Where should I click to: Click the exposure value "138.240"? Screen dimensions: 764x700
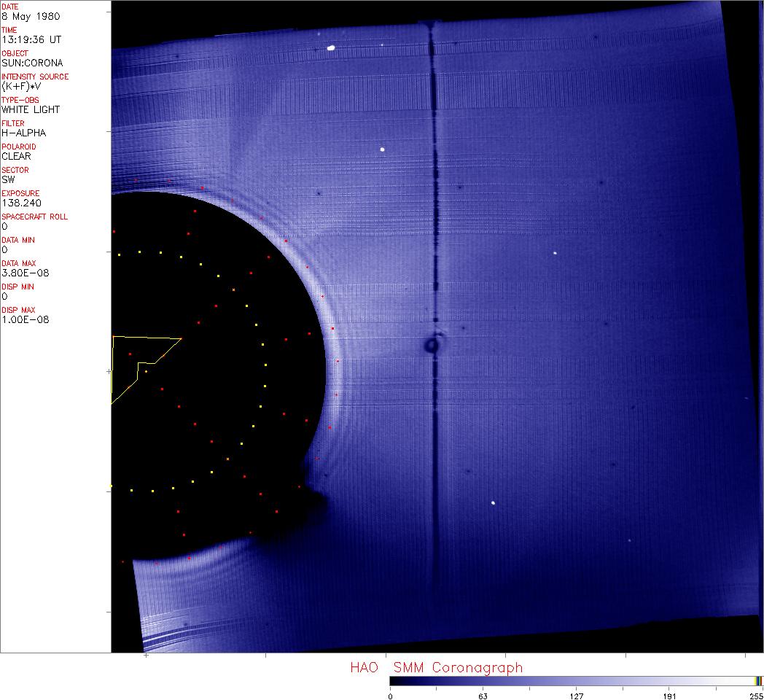click(x=20, y=203)
